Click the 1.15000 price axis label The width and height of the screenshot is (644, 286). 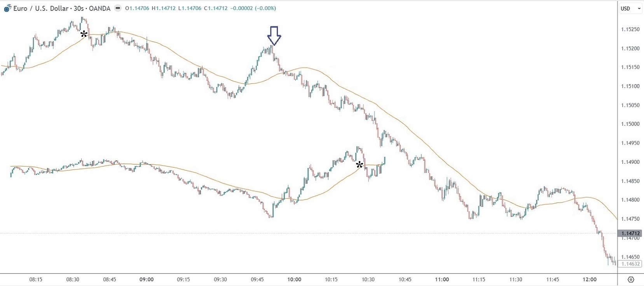630,124
